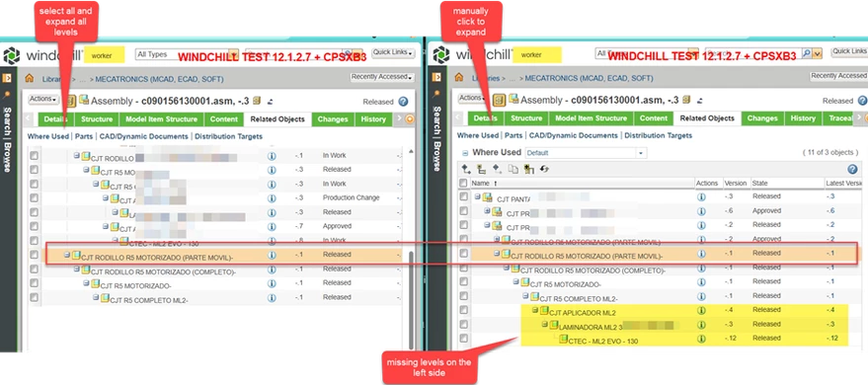The height and width of the screenshot is (385, 868).
Task: Click the Search pin icon in the left sidebar
Action: click(x=7, y=94)
